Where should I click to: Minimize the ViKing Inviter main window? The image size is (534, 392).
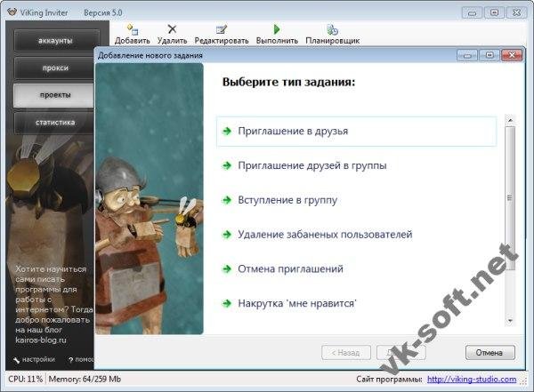[x=472, y=13]
